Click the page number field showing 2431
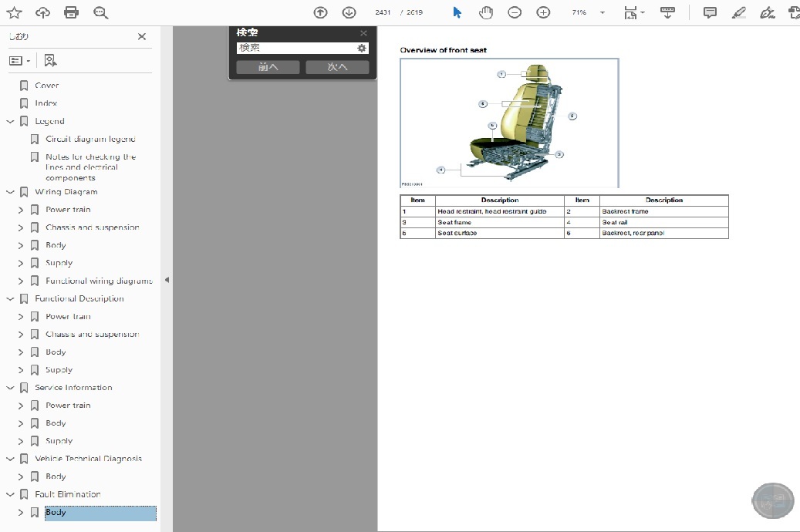This screenshot has width=800, height=532. tap(383, 12)
